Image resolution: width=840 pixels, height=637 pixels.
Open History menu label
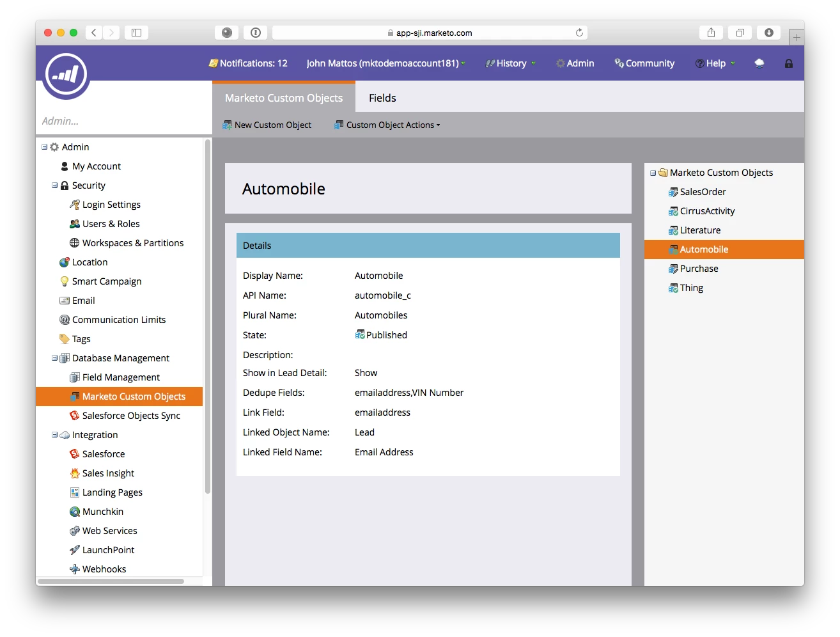511,63
